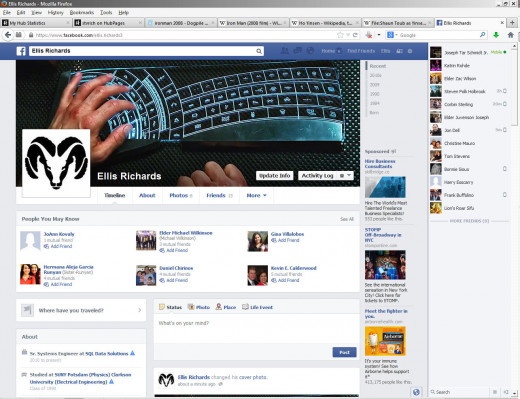The width and height of the screenshot is (520, 399).
Task: Click the green downloads arrow icon
Action: pyautogui.click(x=496, y=35)
